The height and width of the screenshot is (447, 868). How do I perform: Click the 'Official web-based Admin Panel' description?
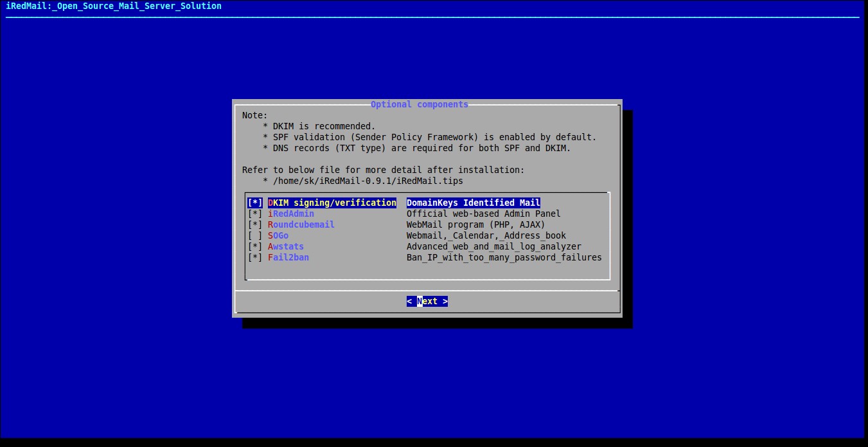pyautogui.click(x=484, y=214)
